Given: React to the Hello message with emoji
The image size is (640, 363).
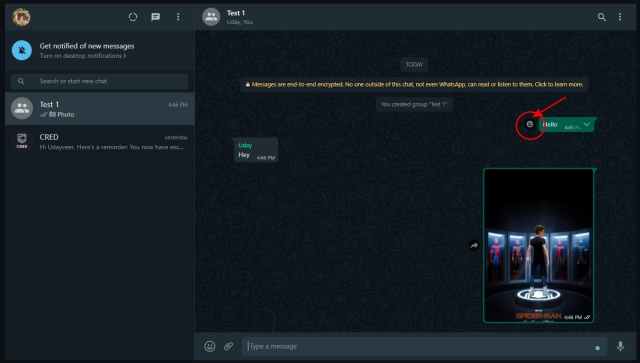Looking at the screenshot, I should click(x=530, y=124).
